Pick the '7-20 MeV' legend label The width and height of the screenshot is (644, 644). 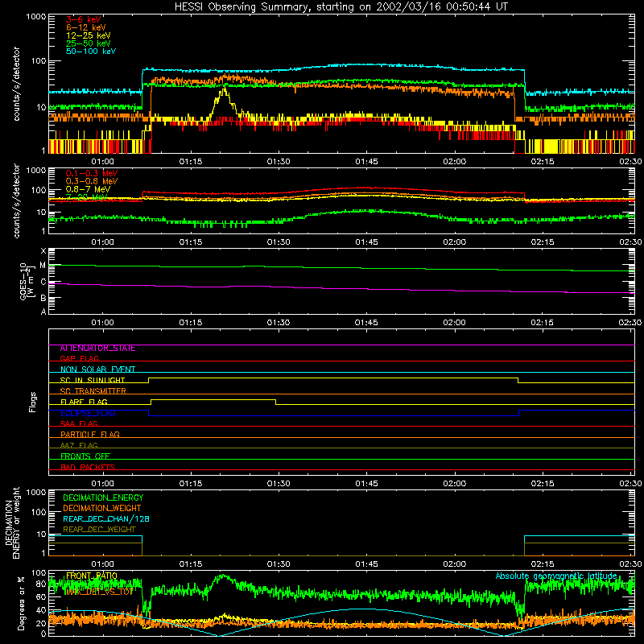tap(87, 197)
